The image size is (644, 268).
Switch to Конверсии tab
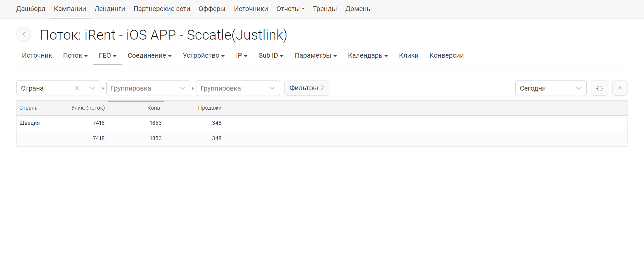coord(447,55)
